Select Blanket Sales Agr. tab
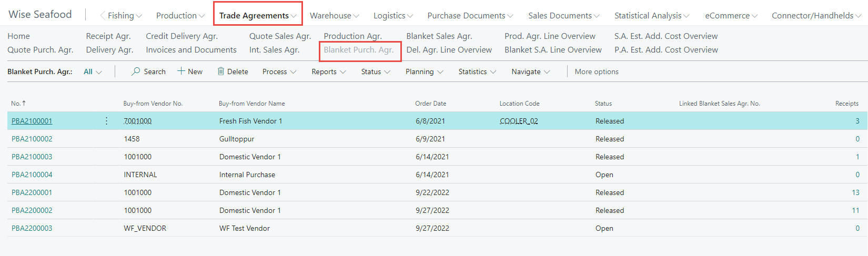 pyautogui.click(x=439, y=36)
